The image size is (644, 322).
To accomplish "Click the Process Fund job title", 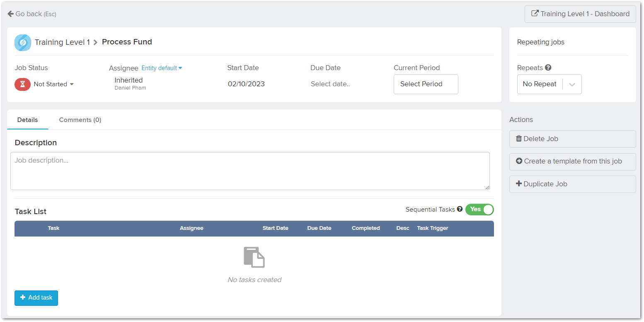I will click(x=127, y=42).
